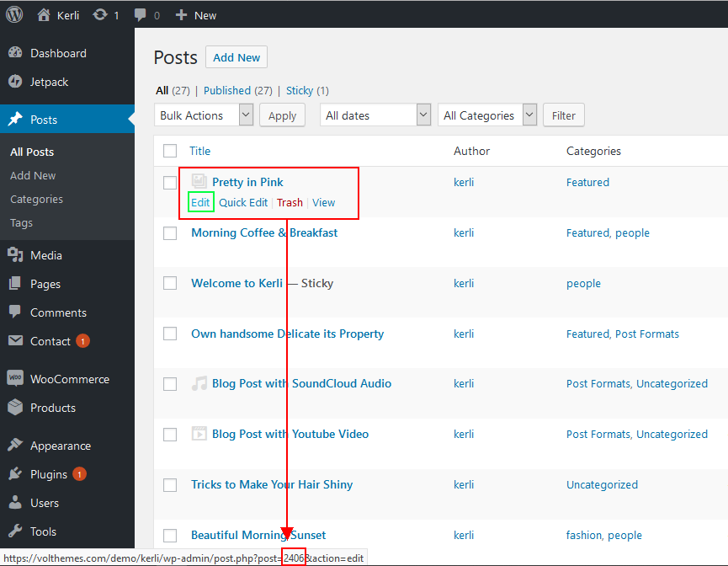This screenshot has height=566, width=728.
Task: Click the WooCommerce icon
Action: pyautogui.click(x=15, y=378)
